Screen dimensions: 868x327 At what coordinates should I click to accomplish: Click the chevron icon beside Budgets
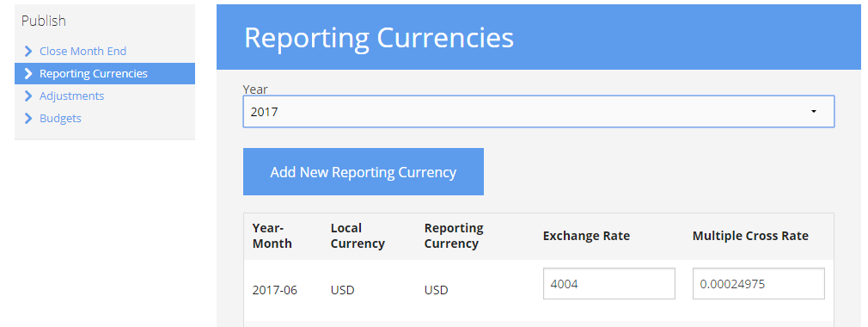coord(28,119)
